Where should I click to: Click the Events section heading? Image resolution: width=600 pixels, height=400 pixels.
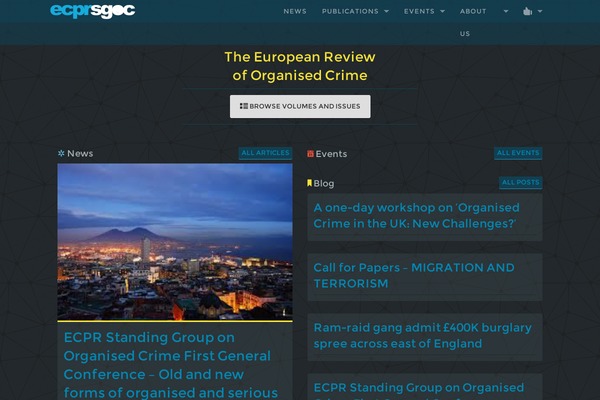331,154
